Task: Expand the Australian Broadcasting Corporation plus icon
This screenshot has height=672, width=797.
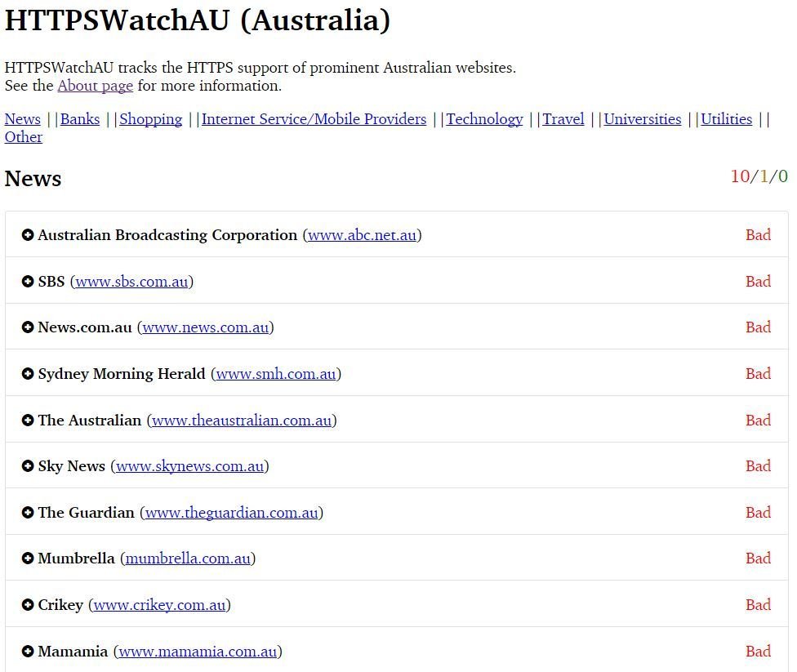Action: [28, 235]
